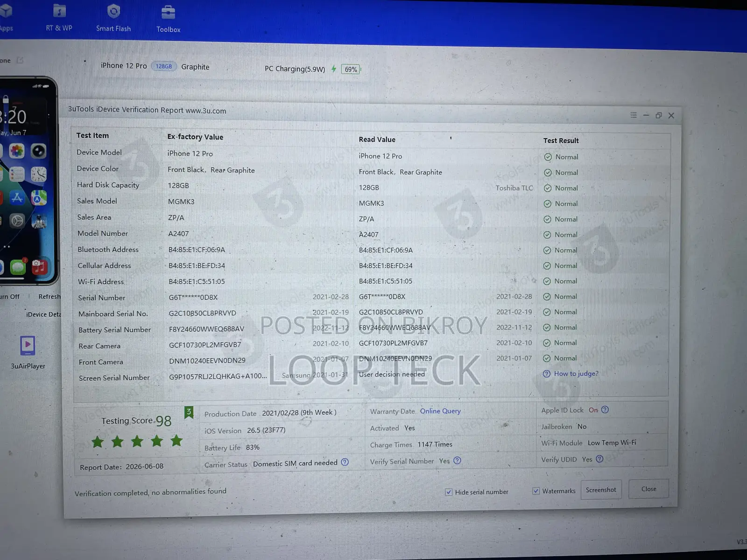
Task: Click the Testing Score 98 value
Action: point(163,421)
